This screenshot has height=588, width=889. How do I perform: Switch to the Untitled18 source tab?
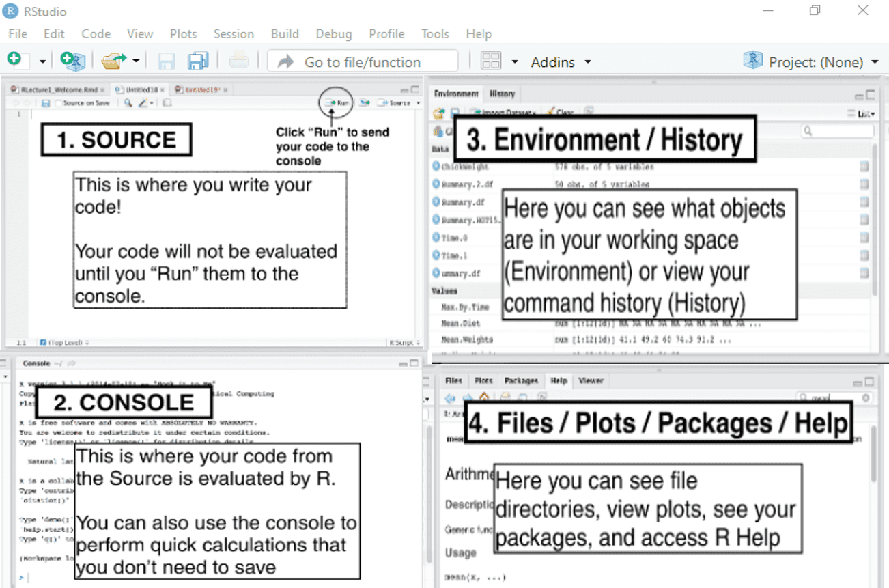click(139, 89)
